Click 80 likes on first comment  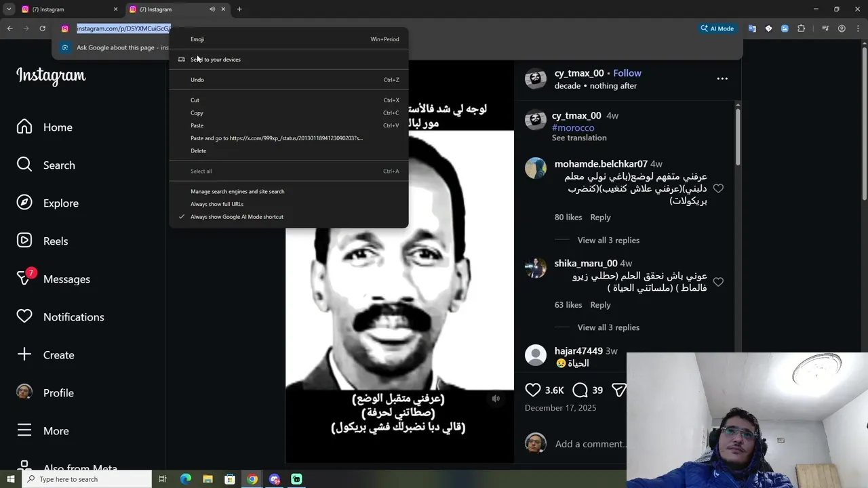[x=568, y=218]
